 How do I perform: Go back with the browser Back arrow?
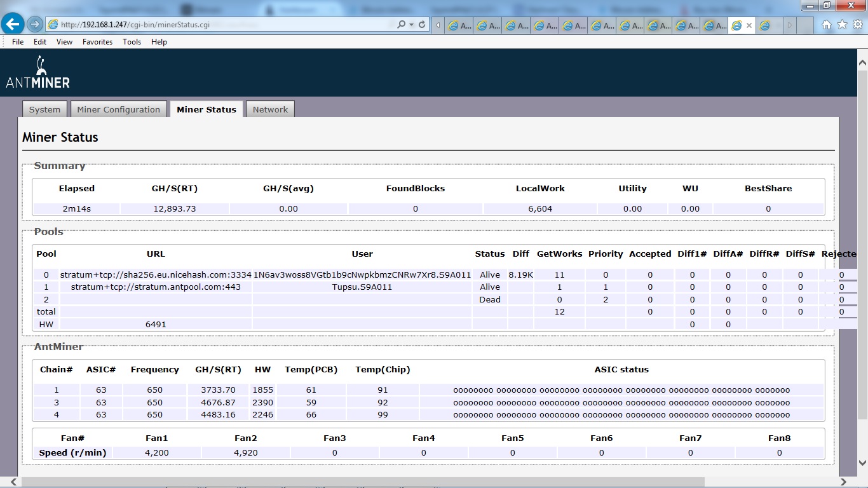[x=13, y=24]
